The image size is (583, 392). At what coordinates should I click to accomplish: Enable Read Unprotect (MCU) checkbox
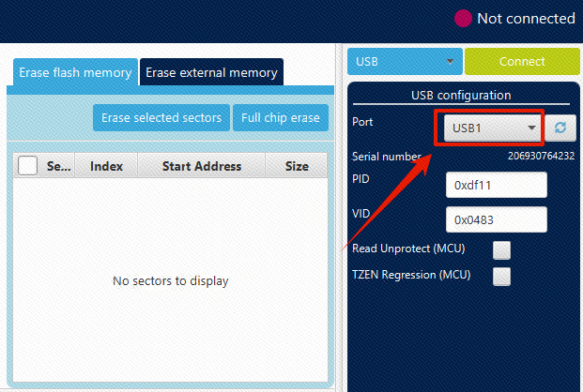point(502,249)
